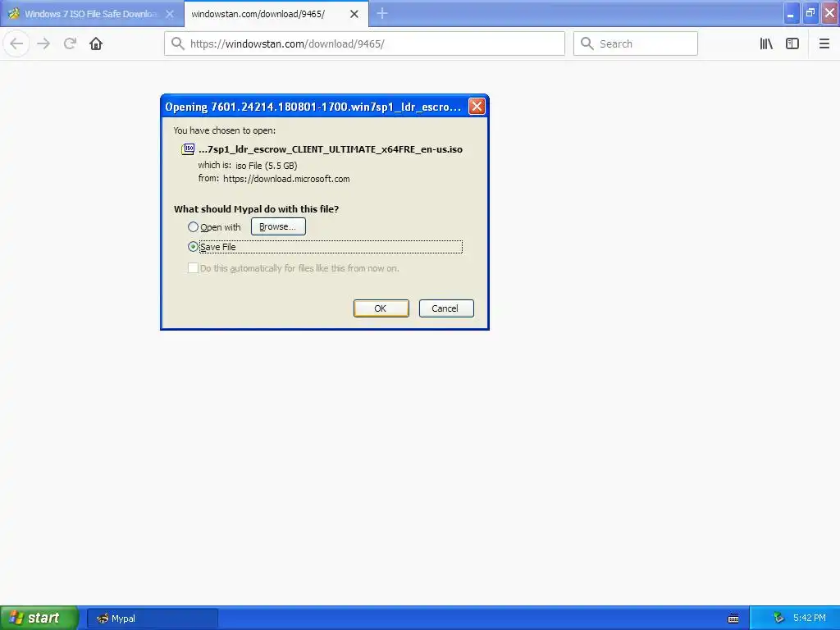Reload the current page
The height and width of the screenshot is (630, 840).
(70, 43)
